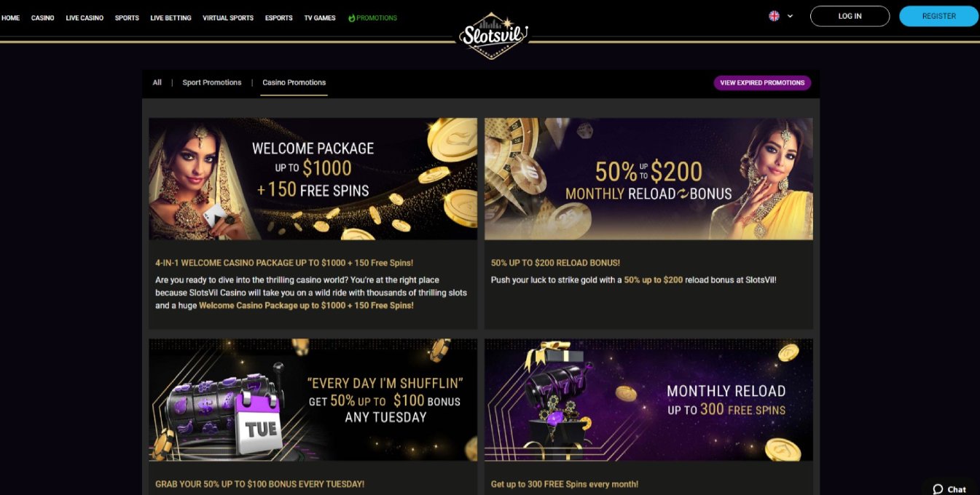This screenshot has height=495, width=980.
Task: Click the Chat bubble icon
Action: coord(938,489)
